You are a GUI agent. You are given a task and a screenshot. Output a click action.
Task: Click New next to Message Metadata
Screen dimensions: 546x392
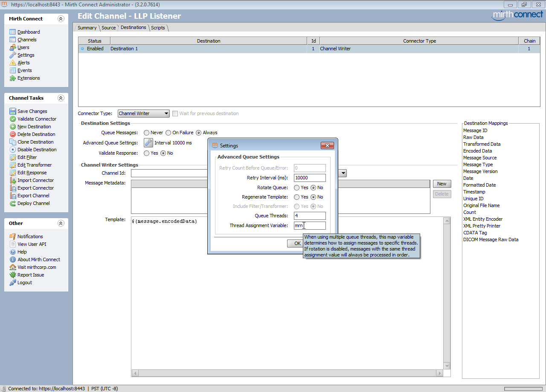442,184
